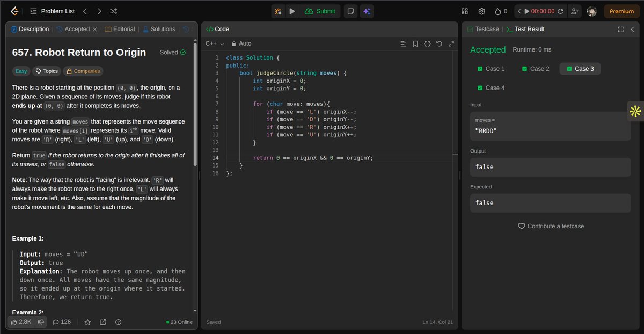Image resolution: width=644 pixels, height=334 pixels.
Task: Like the problem with thumbs up
Action: (21, 322)
